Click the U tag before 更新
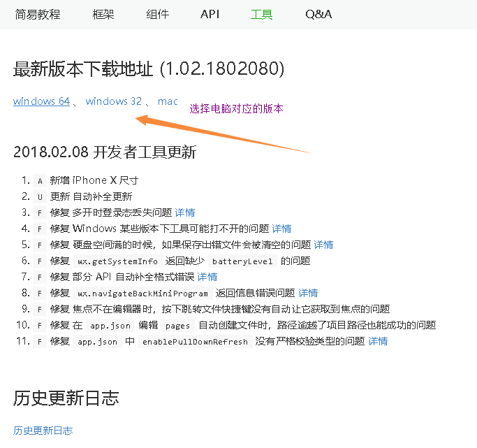477x448 pixels. (40, 197)
